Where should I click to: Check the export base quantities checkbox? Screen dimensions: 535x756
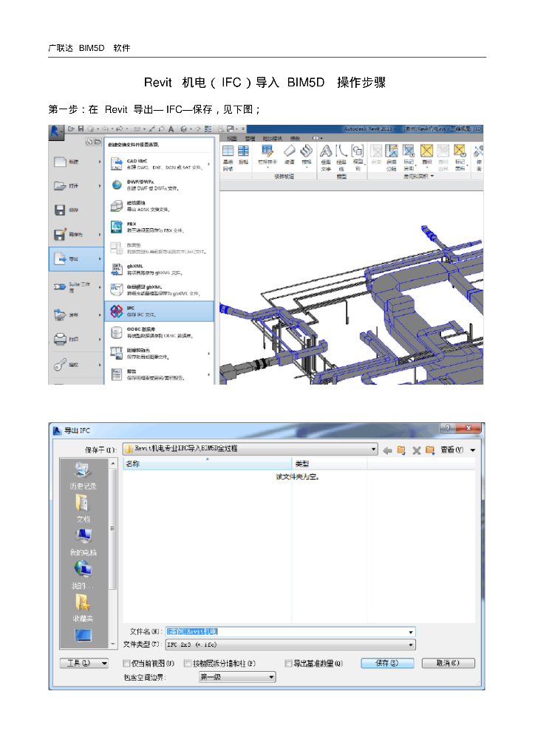tap(289, 664)
